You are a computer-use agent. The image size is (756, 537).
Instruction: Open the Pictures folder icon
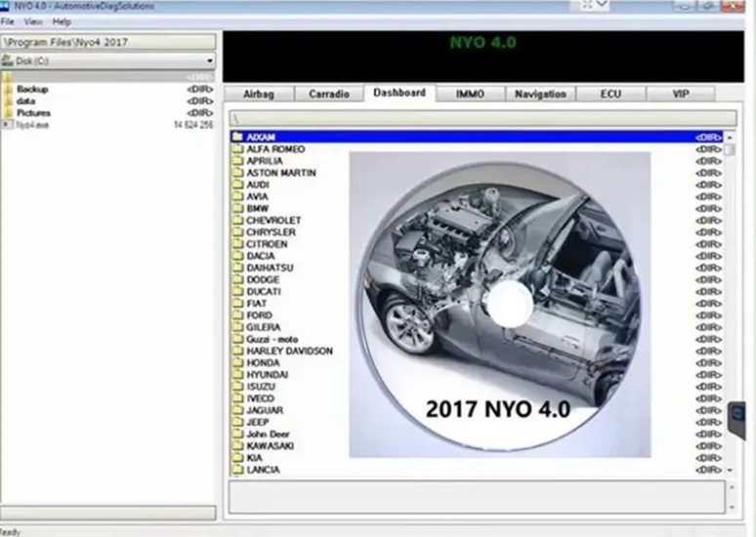click(7, 113)
